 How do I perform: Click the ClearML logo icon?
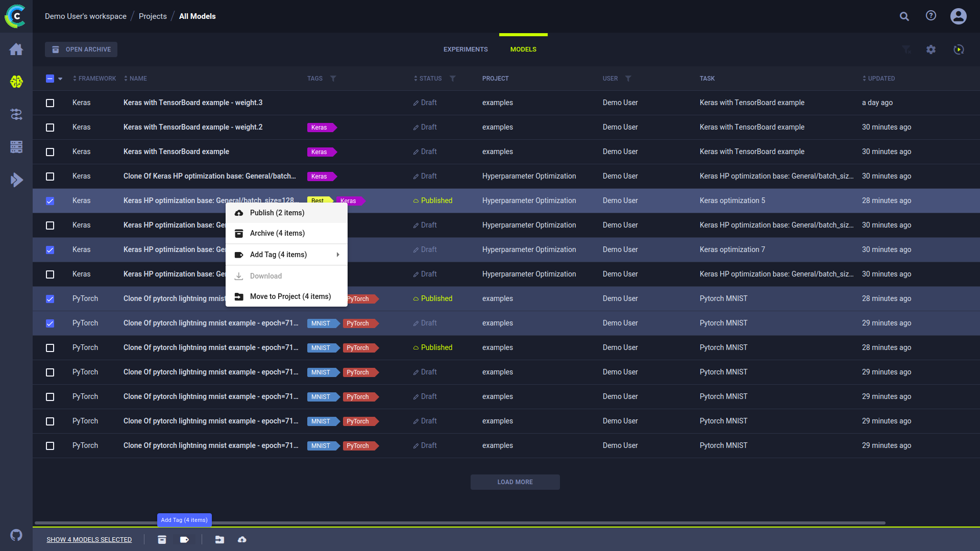point(15,16)
